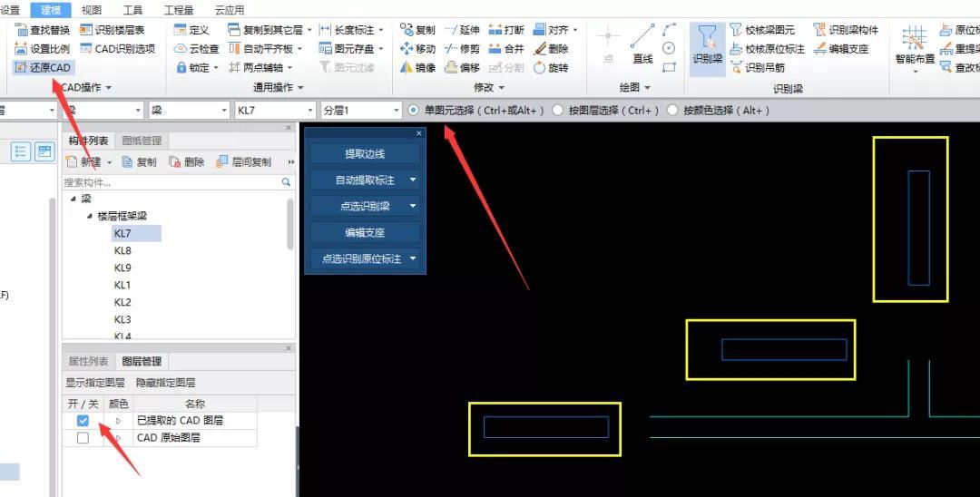Click the 识别梁 funnel icon in the ribbon
The image size is (980, 497).
click(707, 43)
